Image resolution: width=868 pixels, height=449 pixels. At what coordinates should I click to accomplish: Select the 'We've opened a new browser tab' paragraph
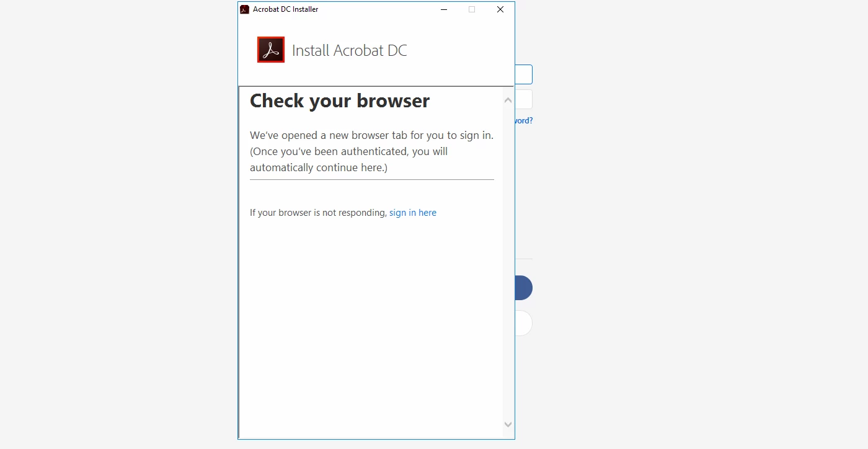coord(372,151)
